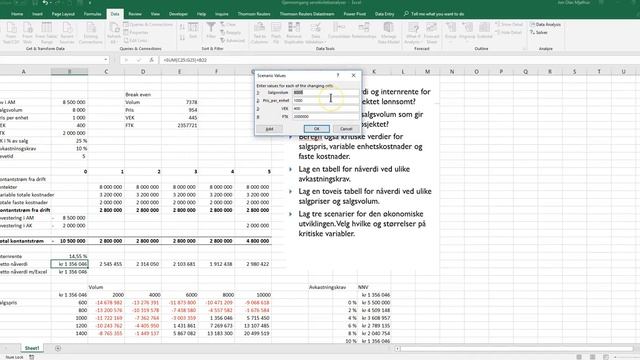
Task: Open the Developer tab
Action: (178, 14)
